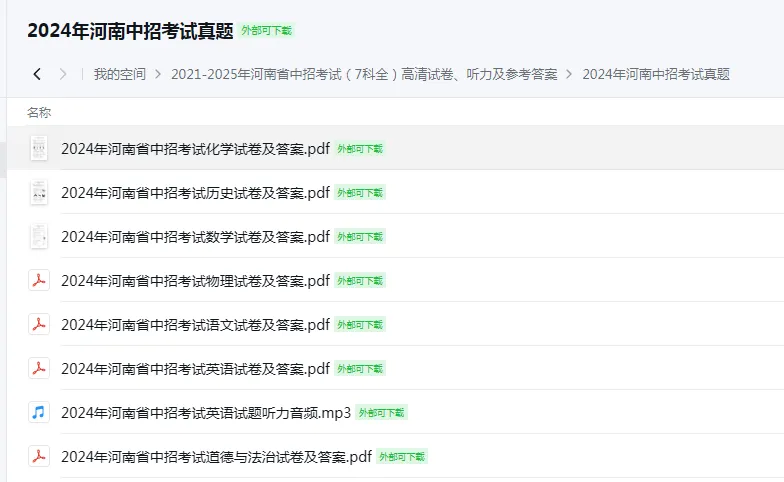Click the 历史试卷 file thumbnail icon
Screen dimensions: 784x482
(x=38, y=192)
